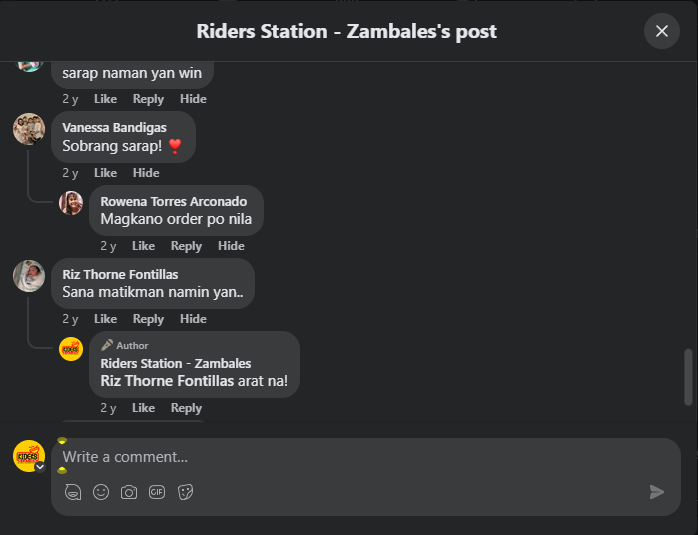Insert an avatar sticker in comment
698x535 pixels.
(73, 492)
